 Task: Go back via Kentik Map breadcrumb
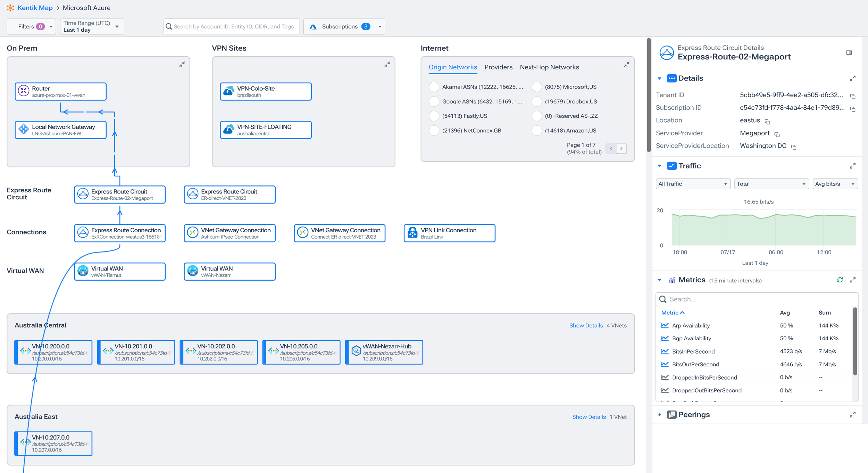(35, 8)
